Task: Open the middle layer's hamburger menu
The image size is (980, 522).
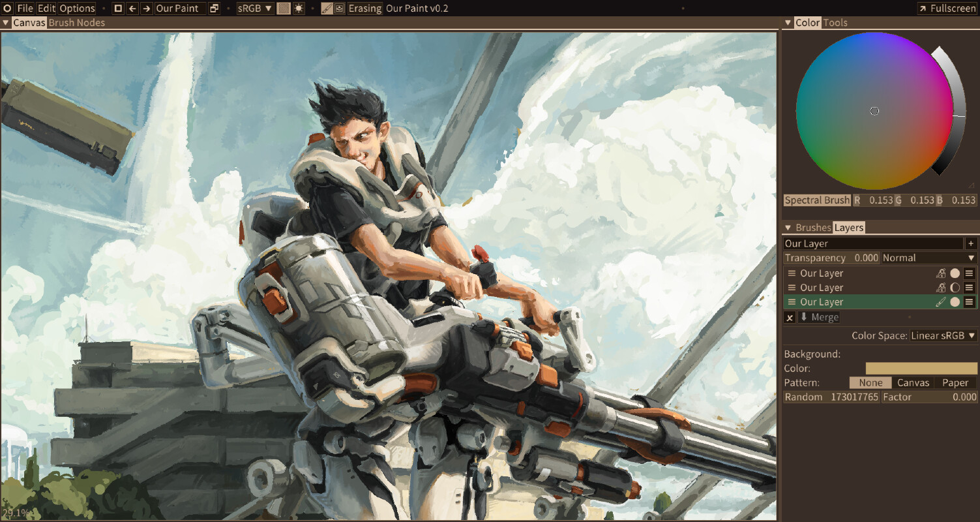Action: [x=970, y=288]
